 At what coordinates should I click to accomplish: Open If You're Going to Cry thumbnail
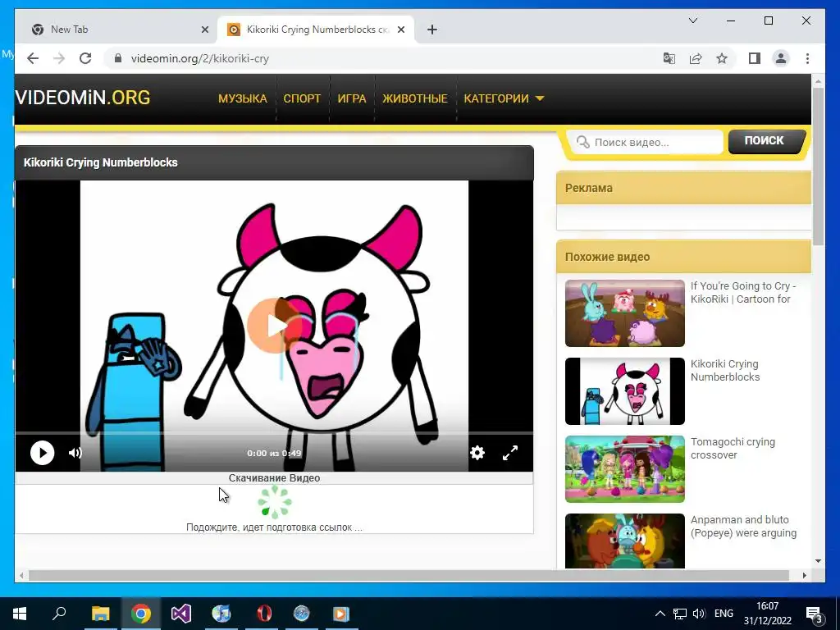coord(624,313)
